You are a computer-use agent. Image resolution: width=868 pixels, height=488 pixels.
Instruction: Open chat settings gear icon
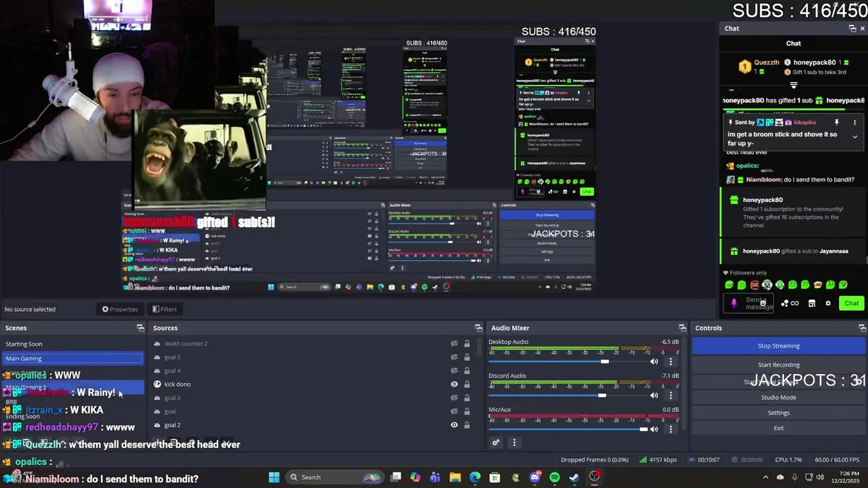828,304
